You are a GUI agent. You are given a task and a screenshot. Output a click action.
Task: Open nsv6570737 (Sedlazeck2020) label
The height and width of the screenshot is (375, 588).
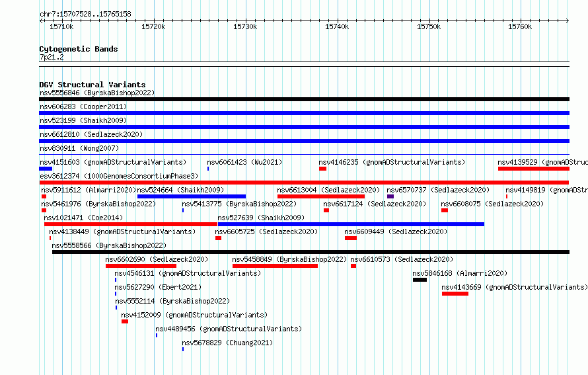438,190
